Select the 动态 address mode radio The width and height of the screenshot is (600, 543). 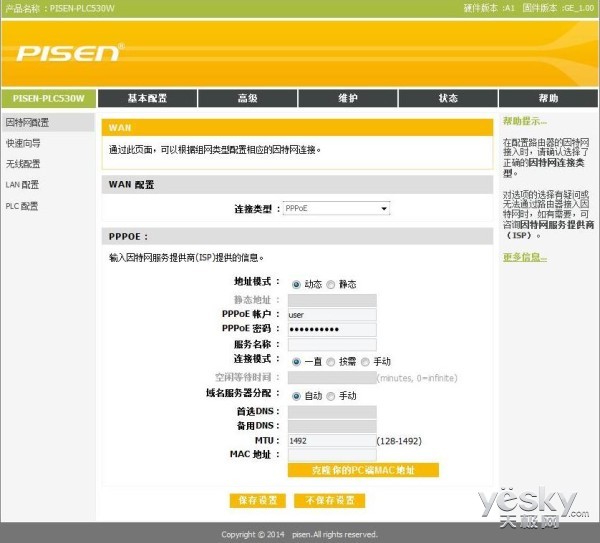pyautogui.click(x=296, y=284)
